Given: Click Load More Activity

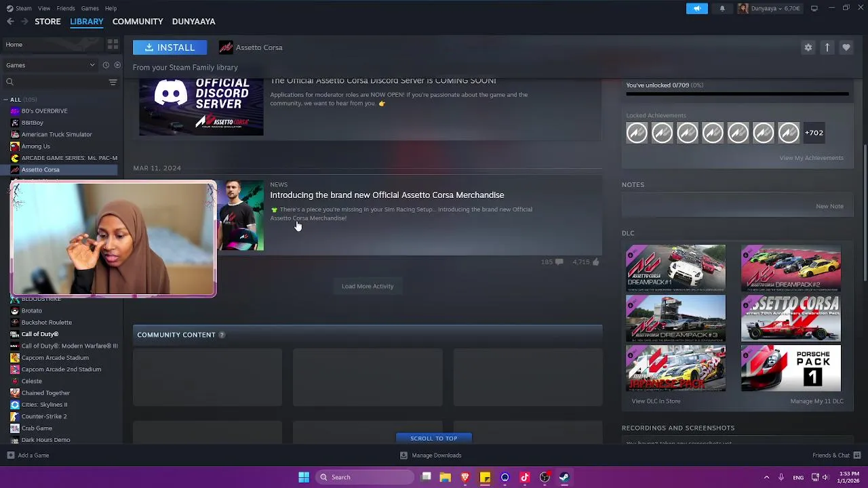Looking at the screenshot, I should pos(368,286).
